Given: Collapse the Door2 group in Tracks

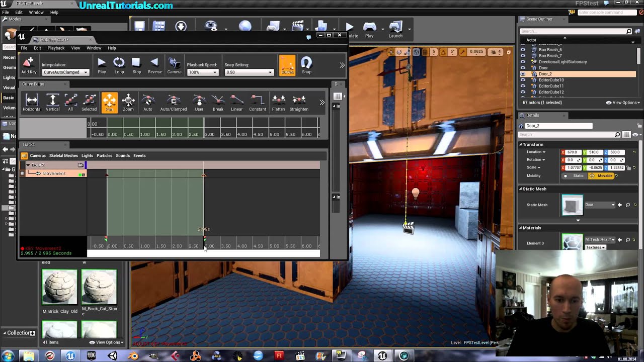Looking at the screenshot, I should (28, 165).
